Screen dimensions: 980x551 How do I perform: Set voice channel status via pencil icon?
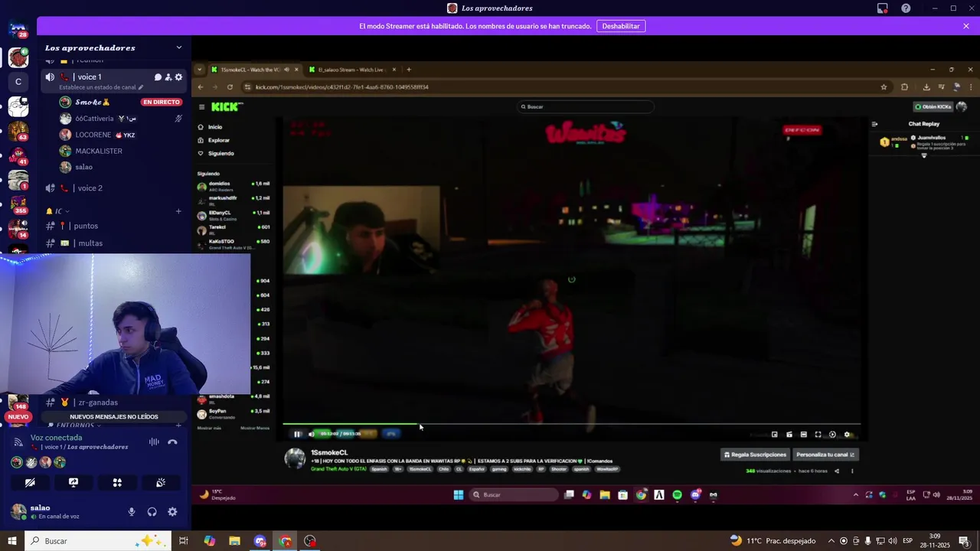140,87
